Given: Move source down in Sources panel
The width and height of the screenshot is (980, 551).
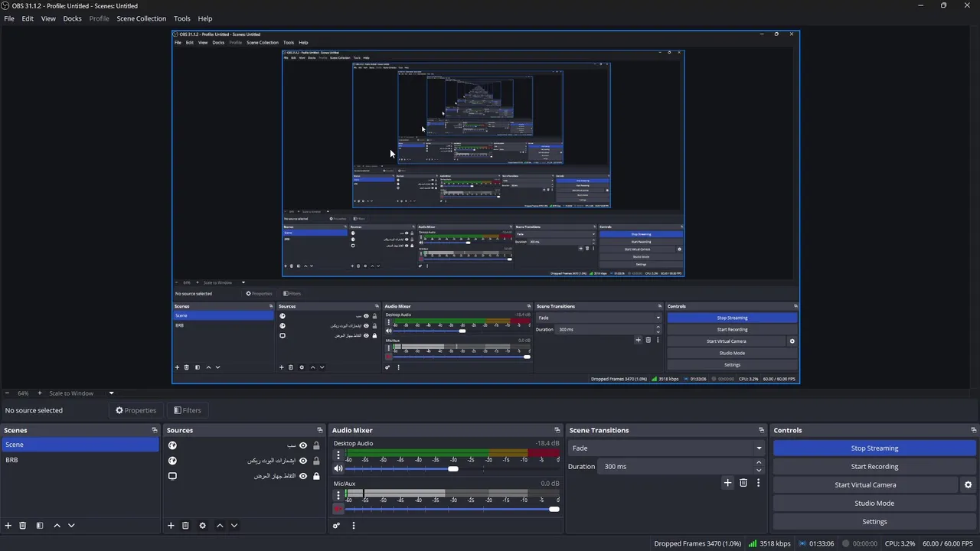Looking at the screenshot, I should click(234, 526).
